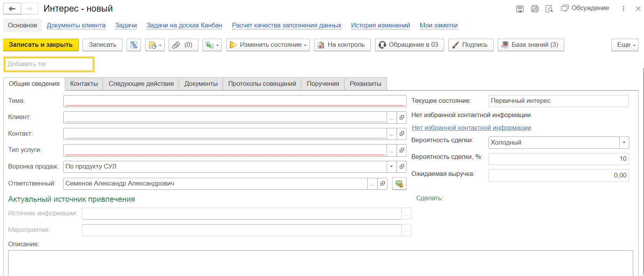Switch to Поручения tab
Screen dimensions: 644x276
(323, 84)
